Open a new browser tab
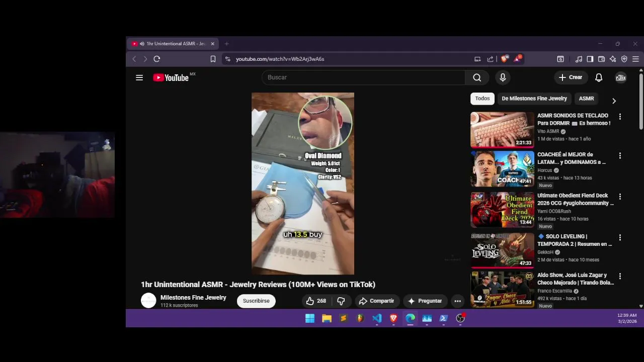Viewport: 644px width, 362px height. [226, 44]
